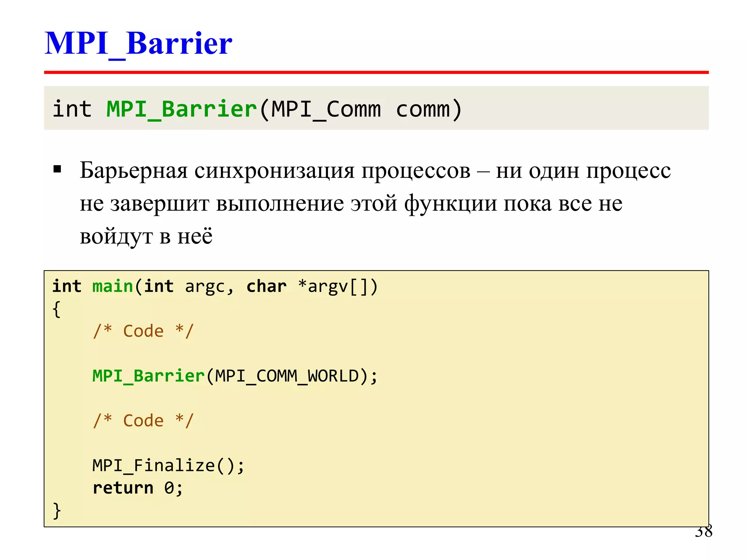Click the 'MPI_Finalize();' code line
Viewport: 747px width, 560px height.
(169, 466)
